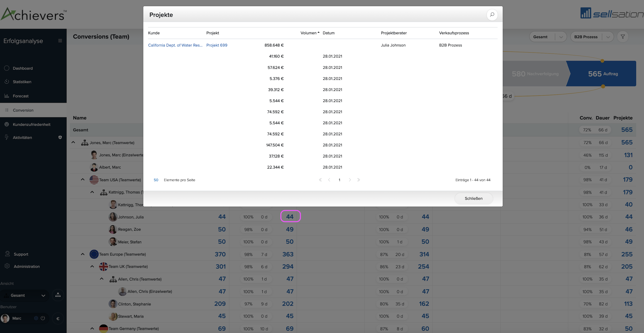Click the Marc user profile chip
The image size is (644, 333).
[24, 318]
